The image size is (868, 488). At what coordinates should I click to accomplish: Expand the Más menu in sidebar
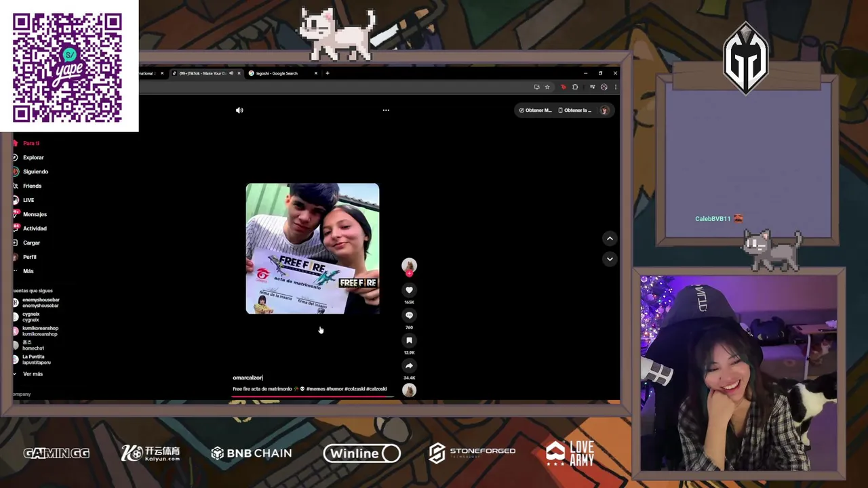(28, 271)
